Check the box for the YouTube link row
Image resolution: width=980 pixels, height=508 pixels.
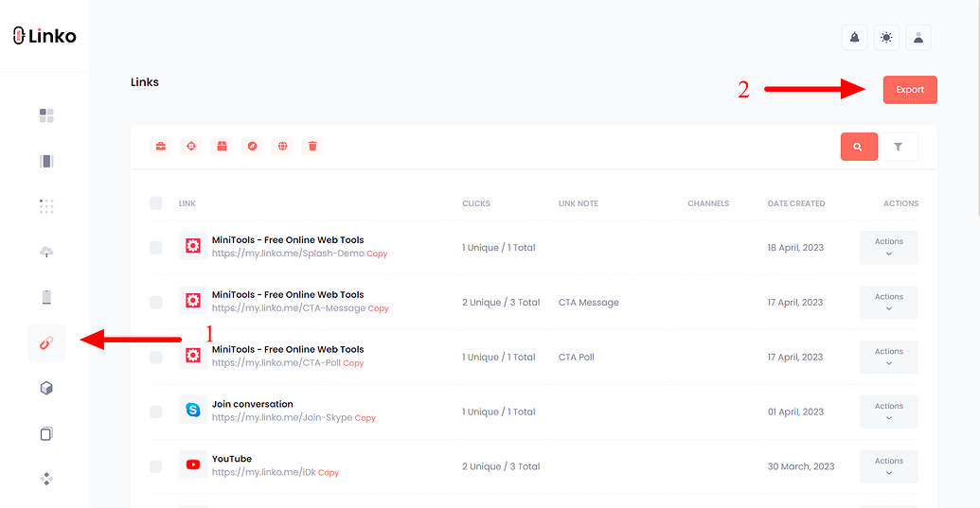click(156, 466)
